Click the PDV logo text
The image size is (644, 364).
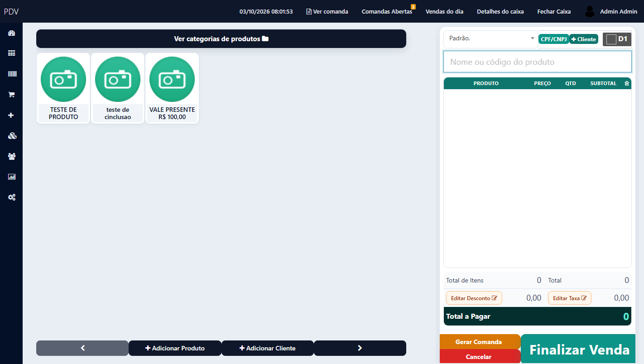coord(11,12)
